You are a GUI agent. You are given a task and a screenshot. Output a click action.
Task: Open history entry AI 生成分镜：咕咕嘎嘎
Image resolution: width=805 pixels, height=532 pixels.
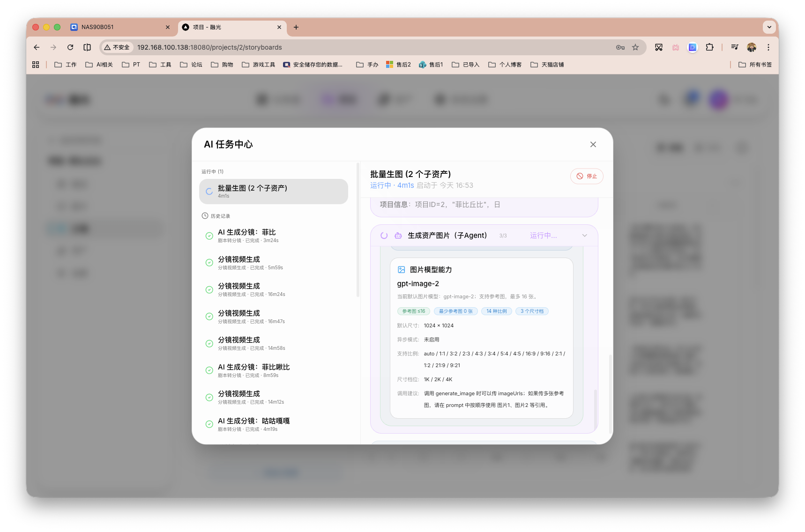(274, 424)
